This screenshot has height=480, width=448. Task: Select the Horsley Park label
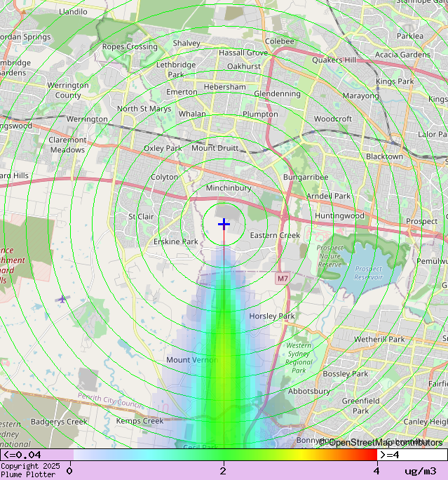coord(272,316)
